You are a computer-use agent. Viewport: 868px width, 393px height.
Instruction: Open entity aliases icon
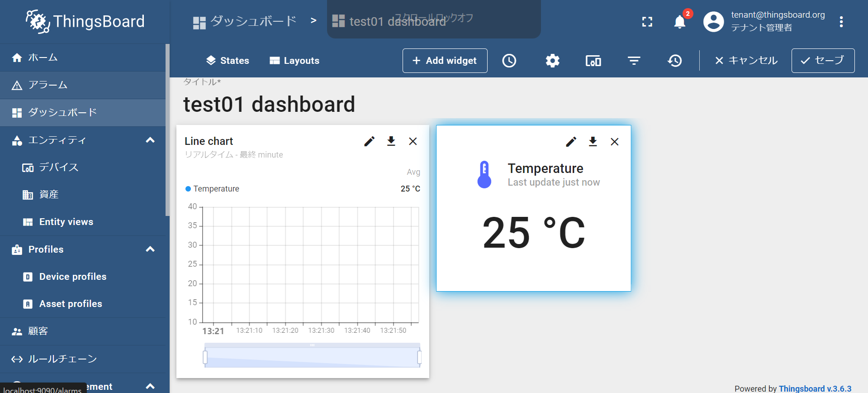point(593,61)
